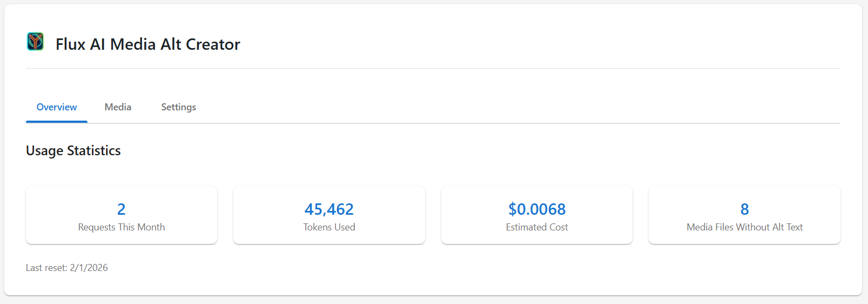
Task: Click the requests count value 2
Action: 122,209
